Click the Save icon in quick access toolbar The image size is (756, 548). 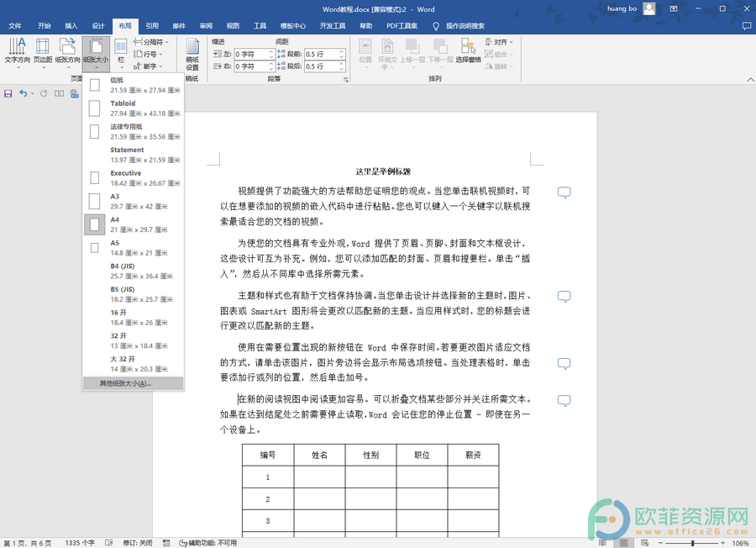click(x=8, y=93)
